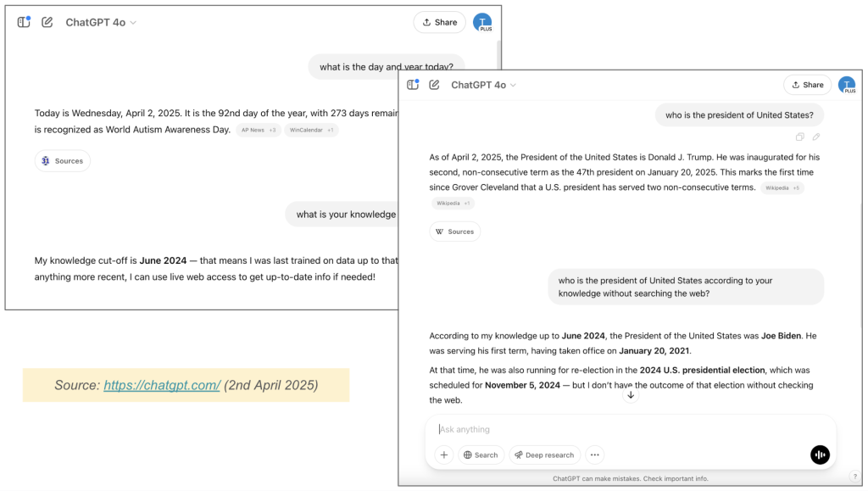The height and width of the screenshot is (491, 868).
Task: Click 'what is the day and year today?' message
Action: point(387,67)
